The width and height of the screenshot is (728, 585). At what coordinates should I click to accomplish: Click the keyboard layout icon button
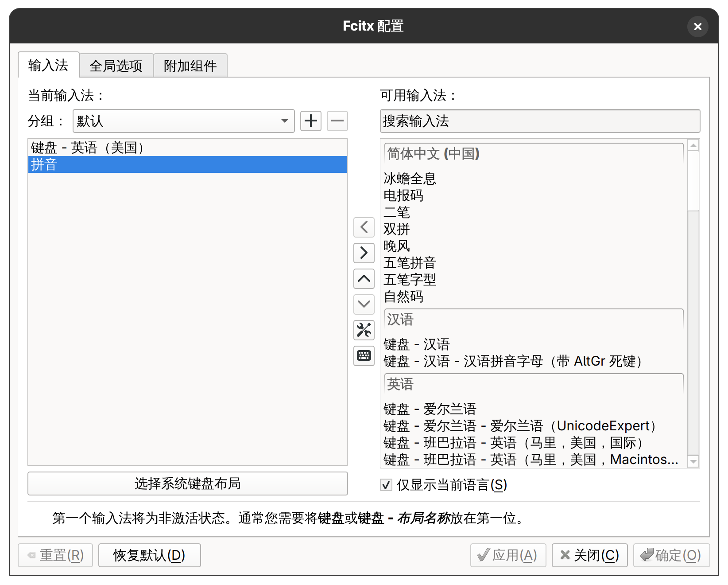[x=364, y=356]
